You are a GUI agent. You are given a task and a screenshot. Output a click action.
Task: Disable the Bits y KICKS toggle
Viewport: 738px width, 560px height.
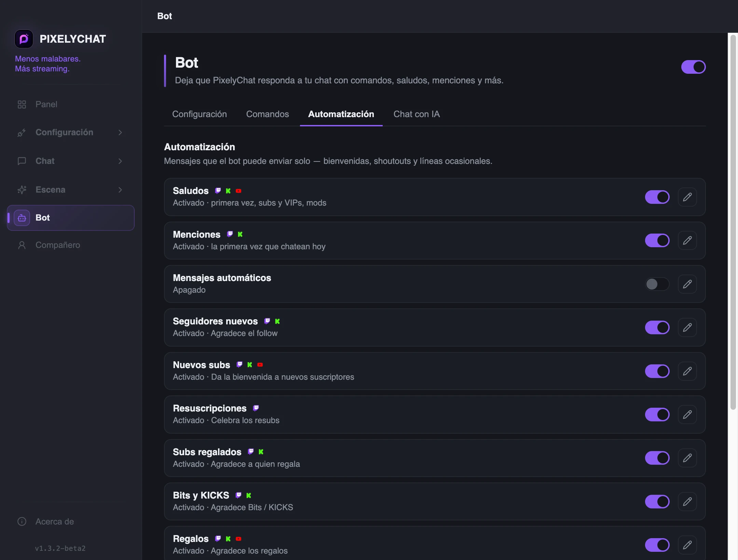(657, 502)
